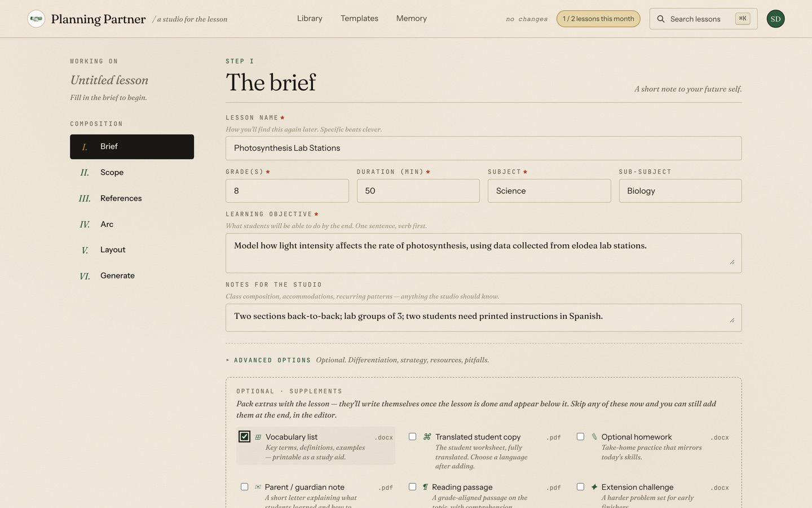Open the Library page
Screen dimensions: 812x508
tap(310, 19)
